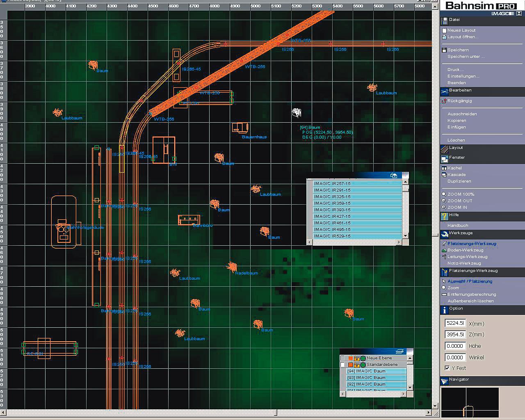The width and height of the screenshot is (525, 420).
Task: Click the X(mm) coordinate field
Action: point(455,323)
